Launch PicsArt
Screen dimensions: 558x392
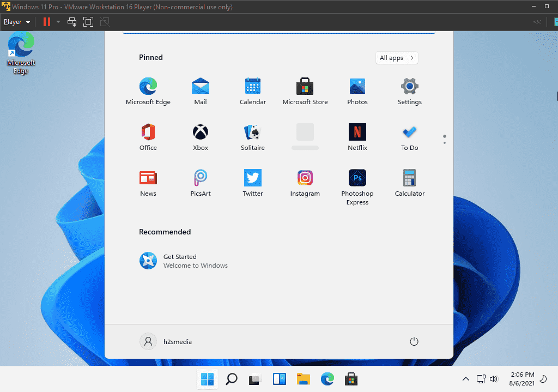pos(201,183)
